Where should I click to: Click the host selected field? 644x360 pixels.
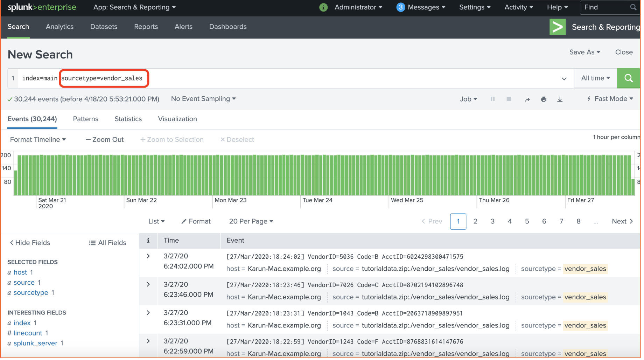click(x=20, y=273)
